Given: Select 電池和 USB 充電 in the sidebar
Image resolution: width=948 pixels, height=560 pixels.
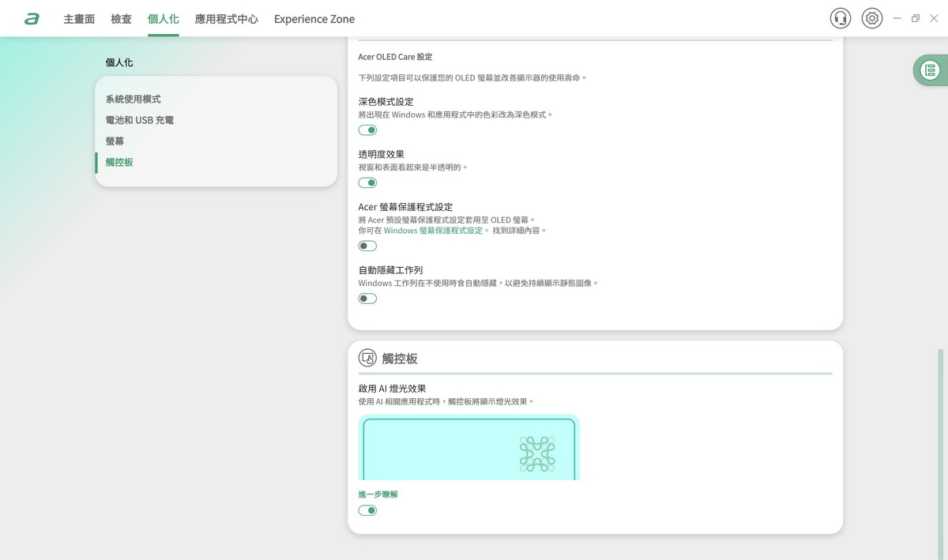Looking at the screenshot, I should (x=140, y=120).
